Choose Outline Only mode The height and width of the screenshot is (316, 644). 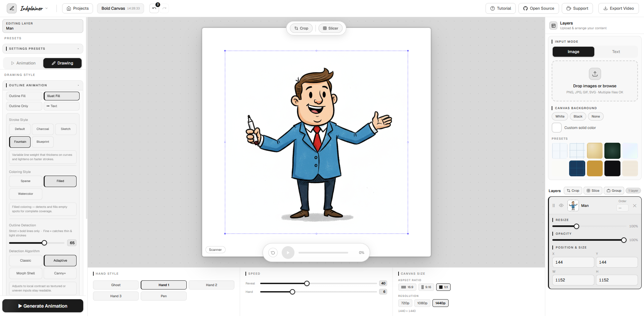click(x=24, y=106)
